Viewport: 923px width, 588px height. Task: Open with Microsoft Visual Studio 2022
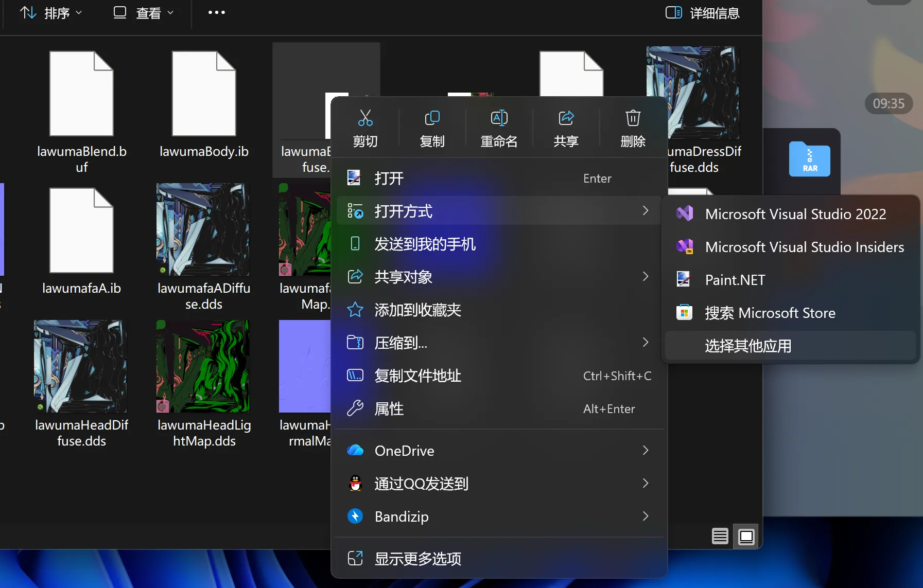click(x=795, y=214)
